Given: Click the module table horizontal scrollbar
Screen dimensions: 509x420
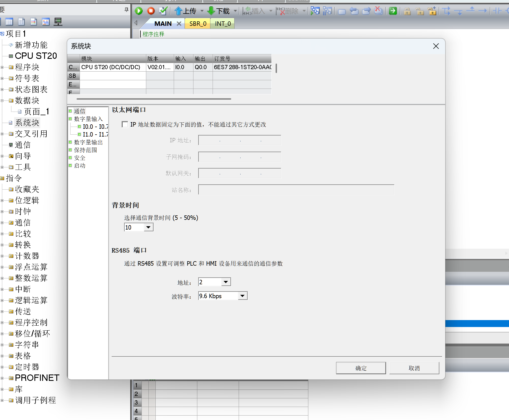Looking at the screenshot, I should coord(154,99).
